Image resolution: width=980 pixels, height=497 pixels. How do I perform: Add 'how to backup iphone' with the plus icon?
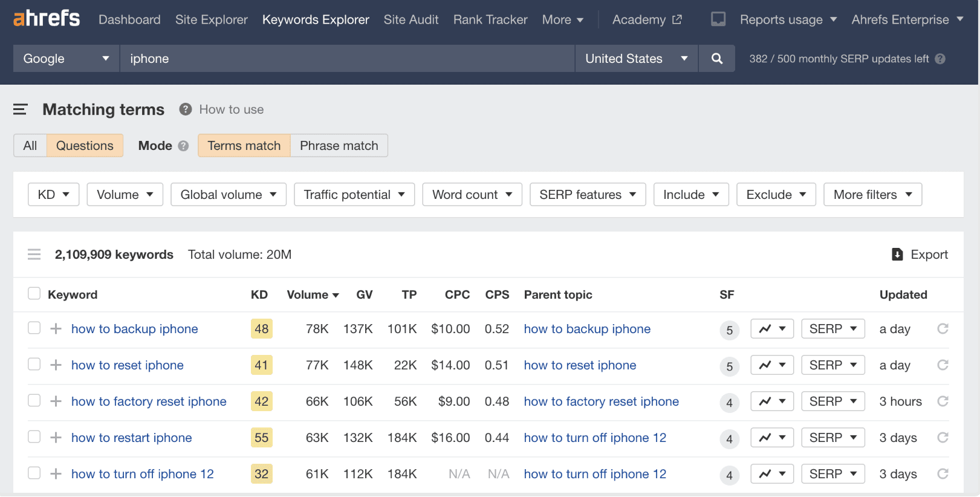[56, 329]
